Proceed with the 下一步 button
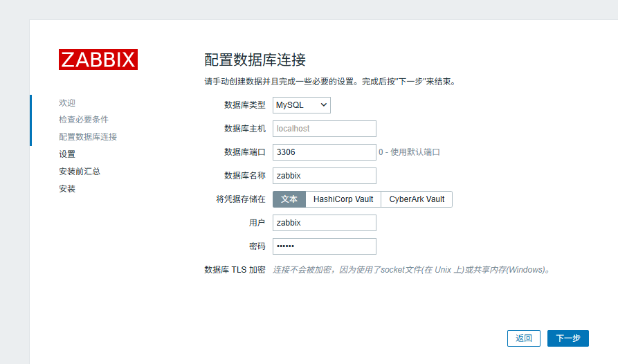This screenshot has height=364, width=618. [568, 338]
